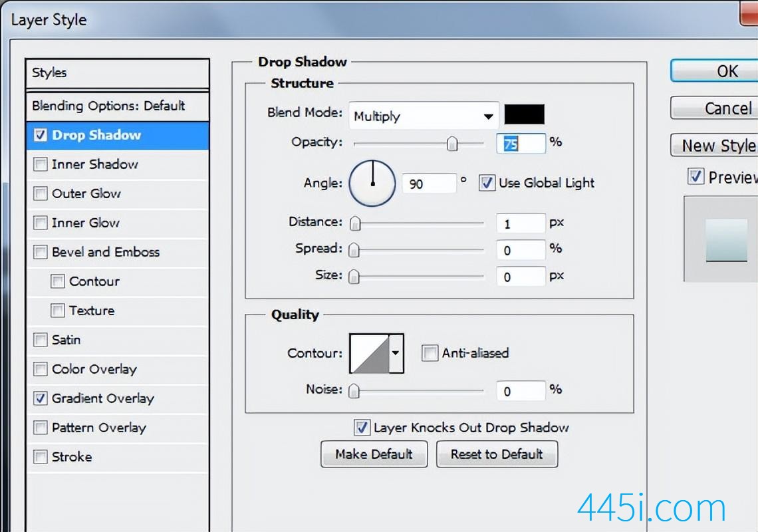The image size is (758, 532).
Task: Enable the Stroke checkbox
Action: (40, 457)
